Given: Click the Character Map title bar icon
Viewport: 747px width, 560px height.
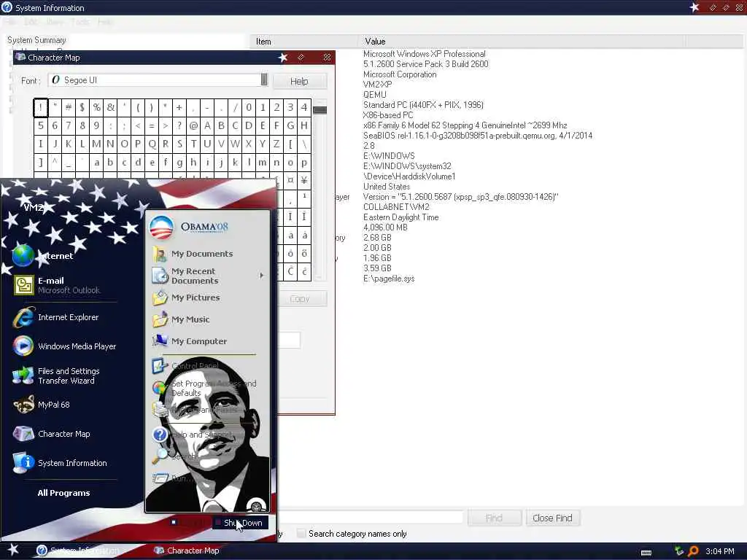Looking at the screenshot, I should coord(20,57).
